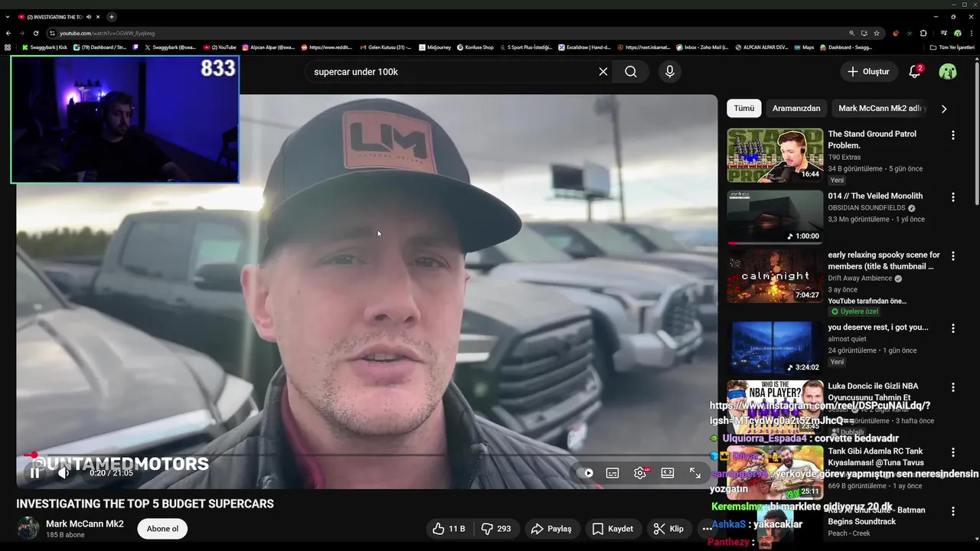Click the red video progress bar

tap(367, 455)
